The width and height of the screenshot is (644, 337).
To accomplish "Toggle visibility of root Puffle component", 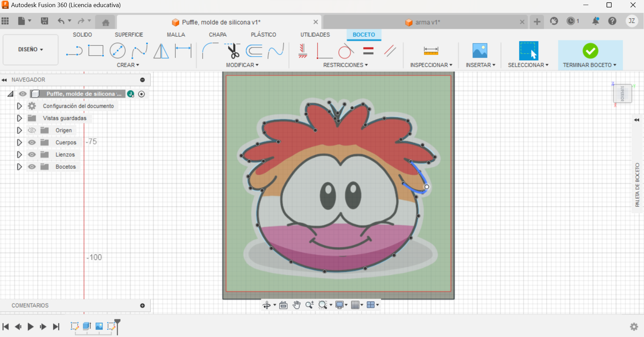I will [x=23, y=94].
